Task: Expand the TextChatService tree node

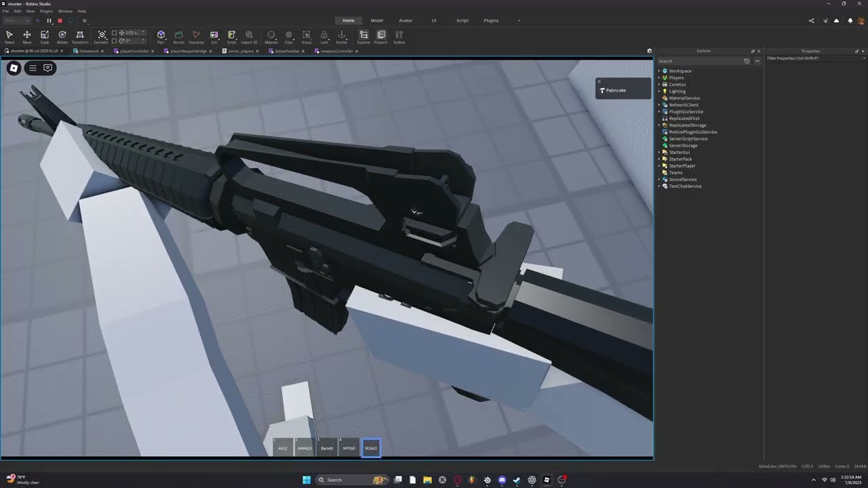Action: click(x=659, y=186)
